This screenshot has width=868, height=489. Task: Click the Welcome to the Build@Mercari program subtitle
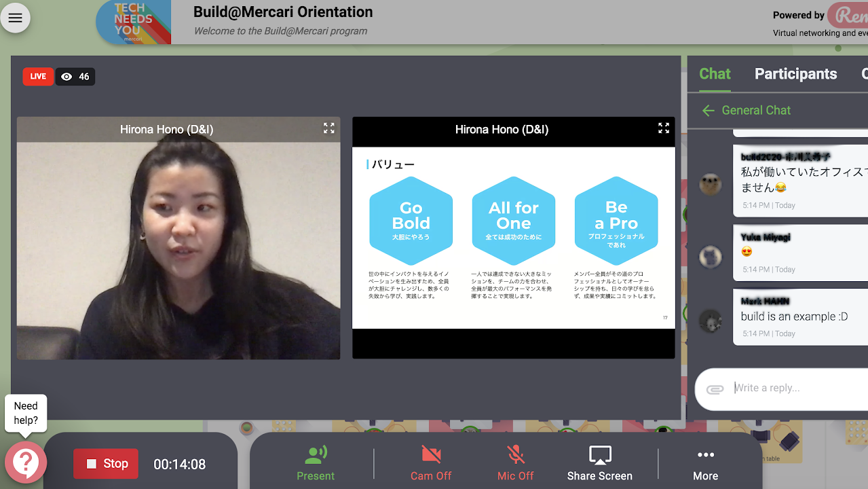(280, 31)
